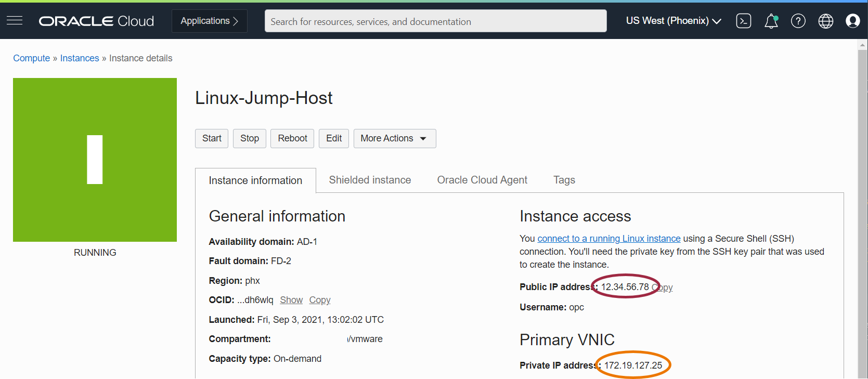This screenshot has height=379, width=868.
Task: Expand the US West (Phoenix) region selector
Action: 673,21
